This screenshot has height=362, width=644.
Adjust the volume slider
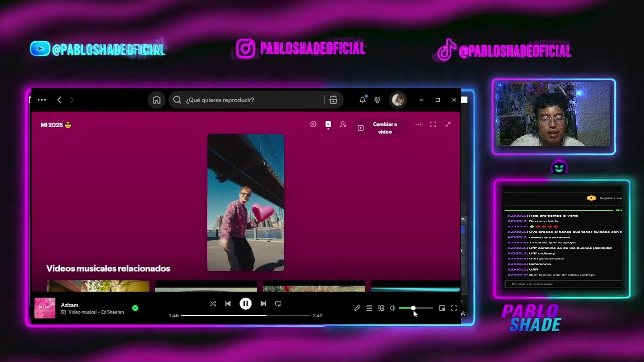[x=416, y=308]
